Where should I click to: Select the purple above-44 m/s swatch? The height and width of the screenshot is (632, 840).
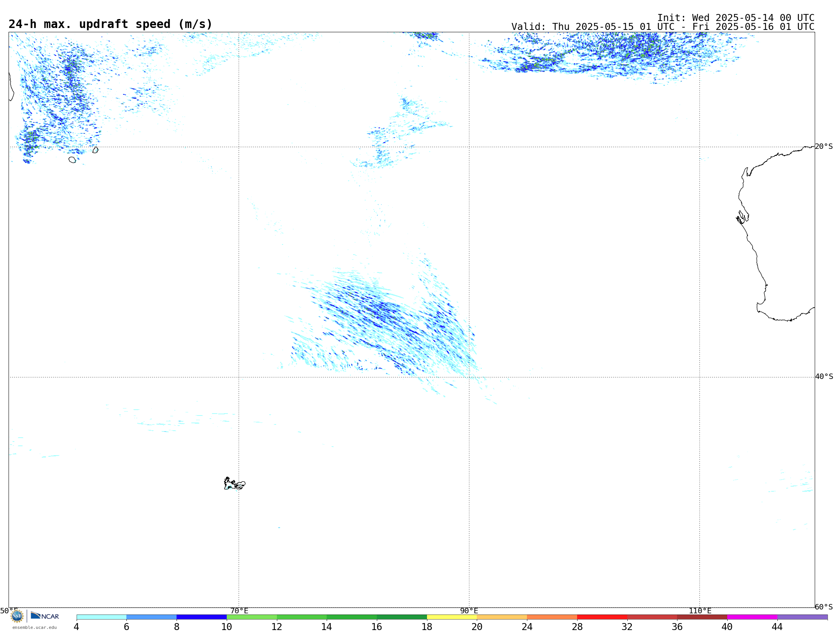[802, 617]
